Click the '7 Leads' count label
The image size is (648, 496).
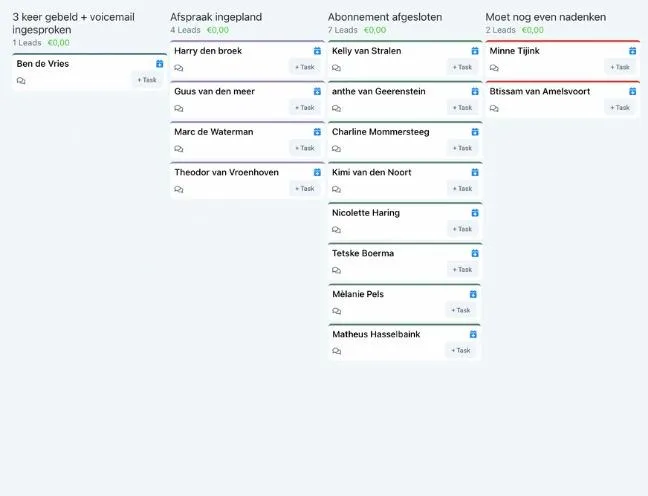click(x=343, y=30)
